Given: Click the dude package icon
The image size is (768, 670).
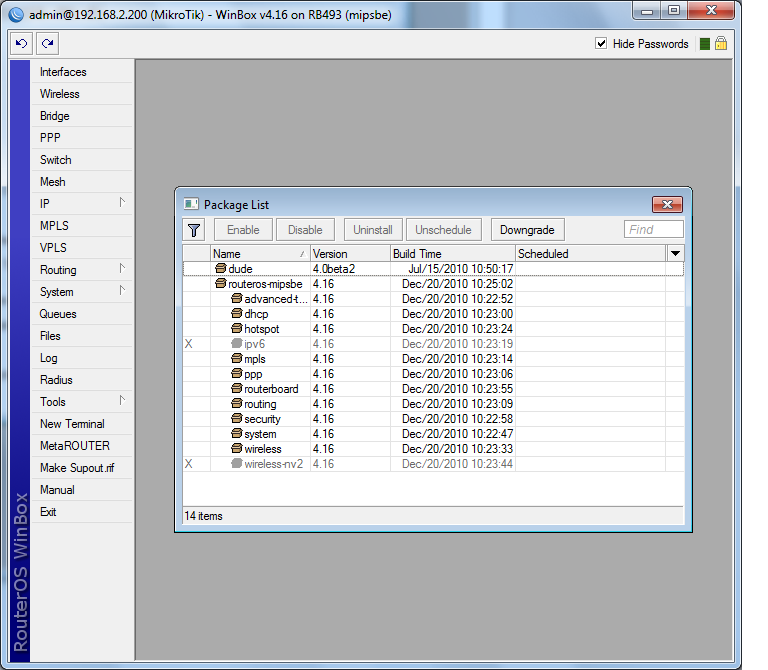Looking at the screenshot, I should coord(221,268).
